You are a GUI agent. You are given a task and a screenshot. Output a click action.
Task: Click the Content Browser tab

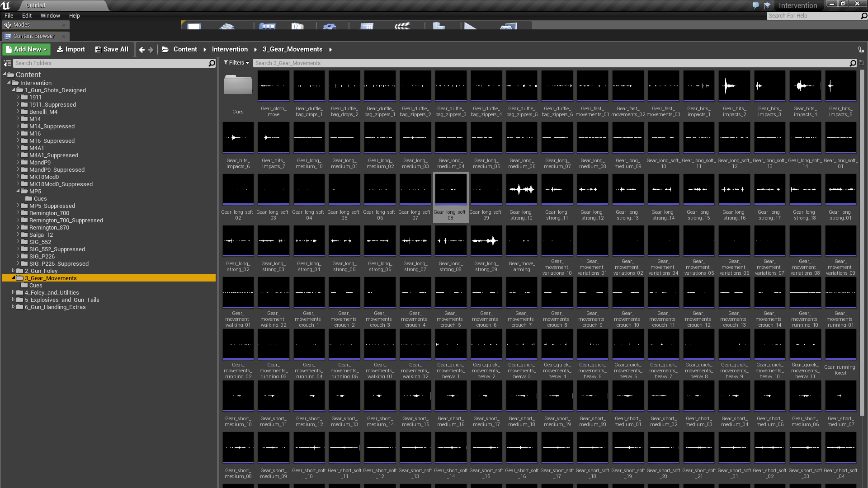[33, 36]
